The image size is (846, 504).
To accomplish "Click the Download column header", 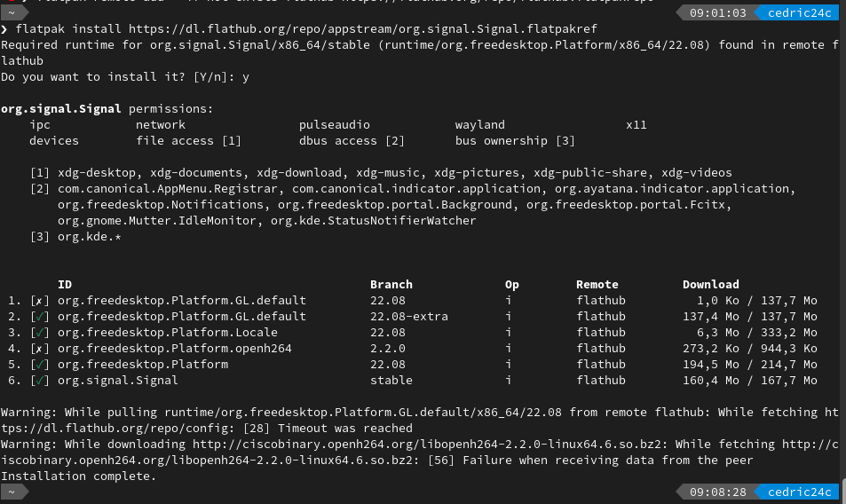I will coord(710,285).
